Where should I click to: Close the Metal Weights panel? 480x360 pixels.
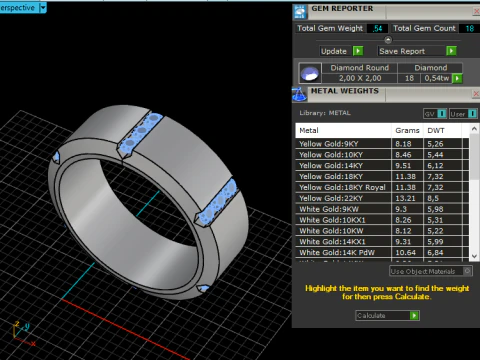(476, 94)
